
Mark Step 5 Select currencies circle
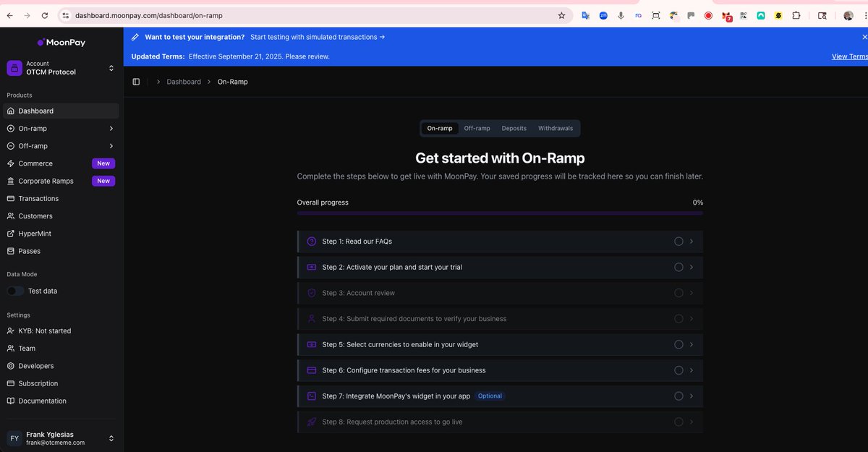(678, 344)
